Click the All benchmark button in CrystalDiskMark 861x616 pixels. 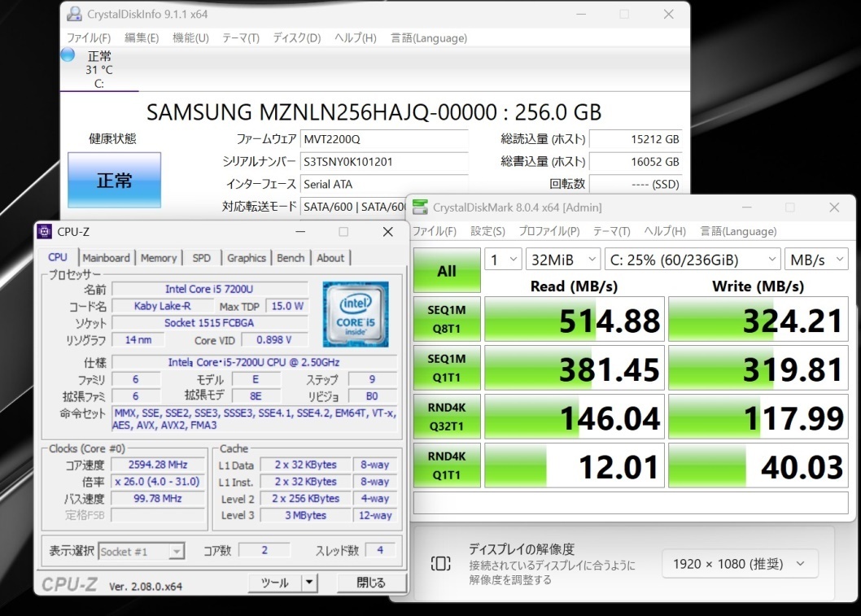447,270
